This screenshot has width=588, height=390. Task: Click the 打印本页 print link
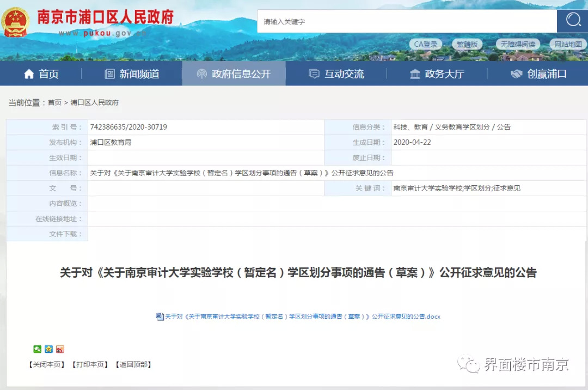[x=90, y=364]
